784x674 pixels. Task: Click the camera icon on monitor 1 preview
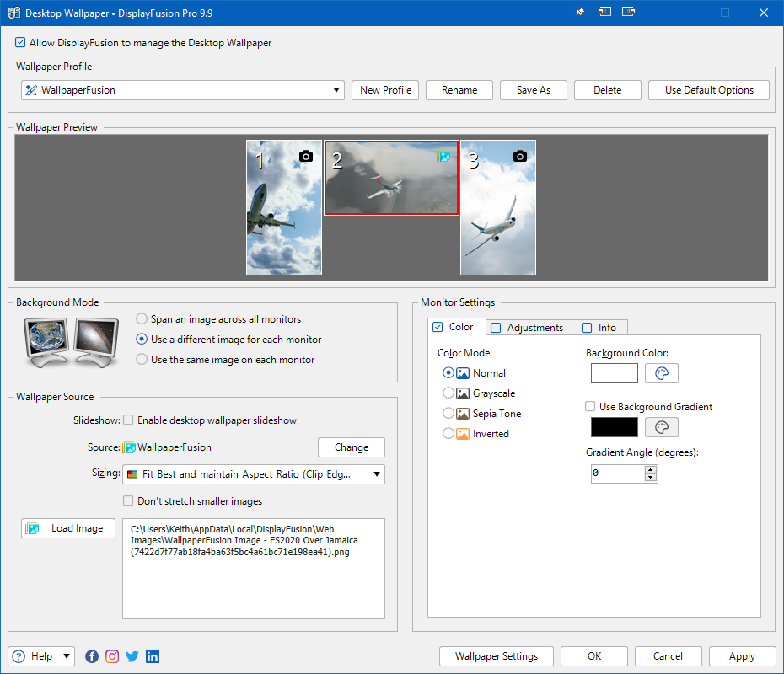(x=305, y=157)
